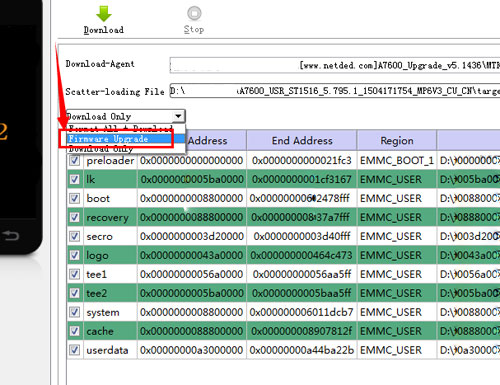Uncheck the tee1 partition checkbox
Screen dimensions: 500x385
point(74,275)
